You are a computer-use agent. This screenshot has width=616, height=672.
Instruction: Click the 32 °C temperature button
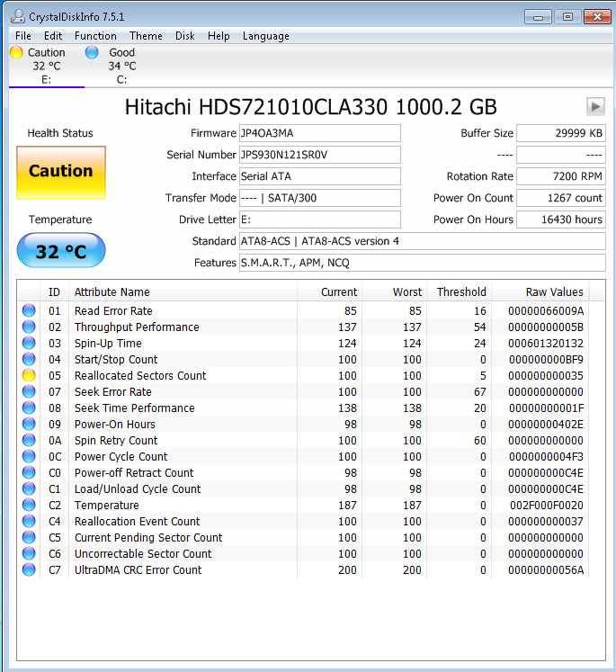coord(61,250)
